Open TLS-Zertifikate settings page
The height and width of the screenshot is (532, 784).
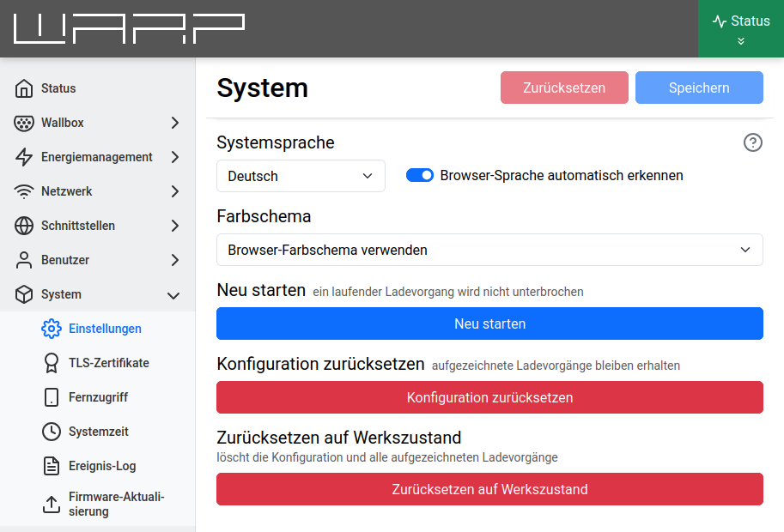tap(108, 363)
